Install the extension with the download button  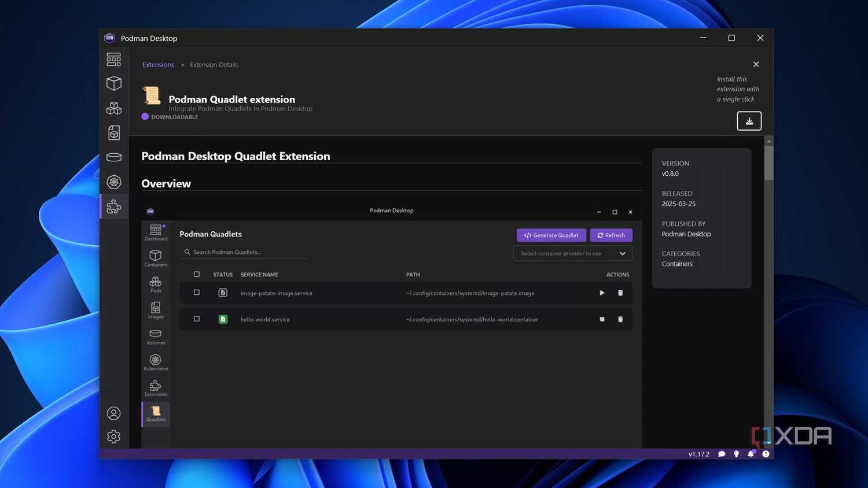(749, 121)
